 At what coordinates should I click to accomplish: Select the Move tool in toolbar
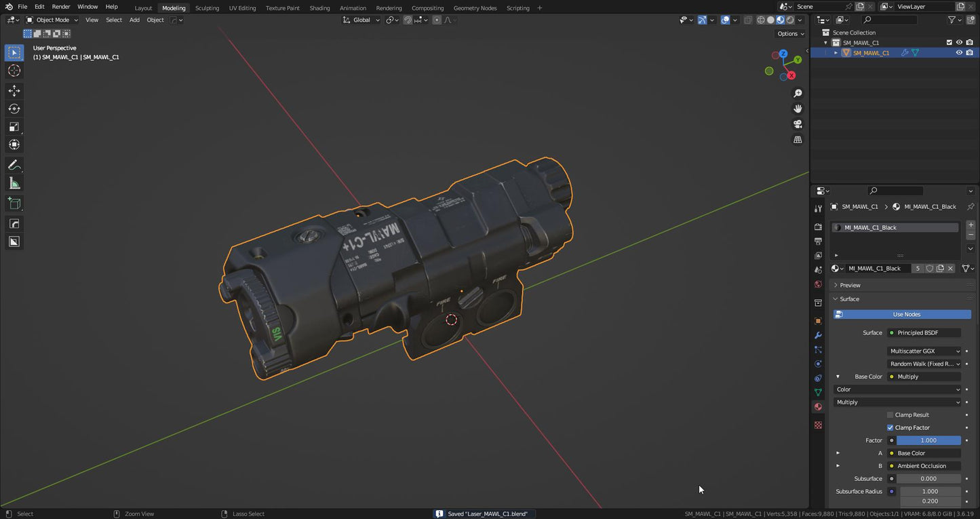click(x=14, y=91)
